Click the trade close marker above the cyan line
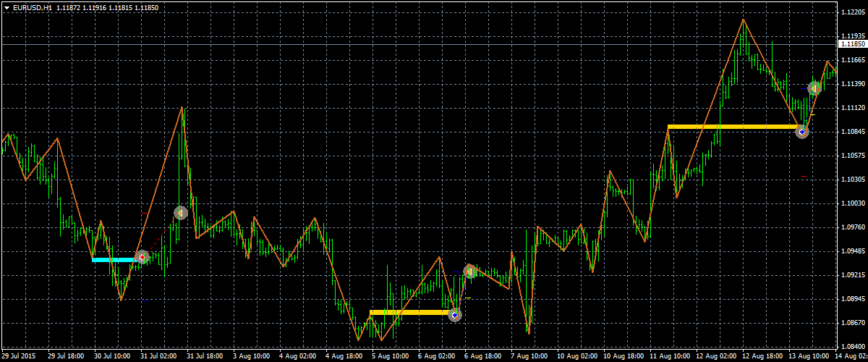 181,213
